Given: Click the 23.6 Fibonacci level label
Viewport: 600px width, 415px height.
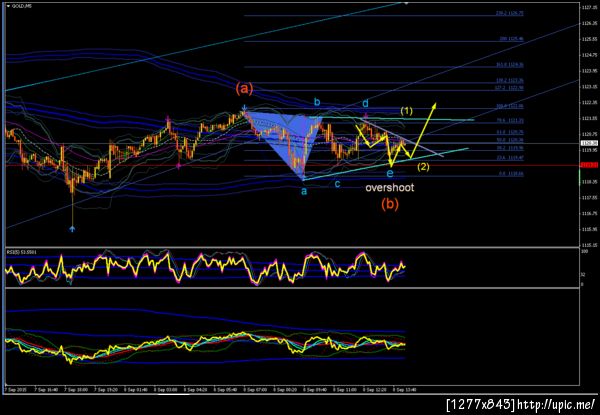Looking at the screenshot, I should coord(511,157).
